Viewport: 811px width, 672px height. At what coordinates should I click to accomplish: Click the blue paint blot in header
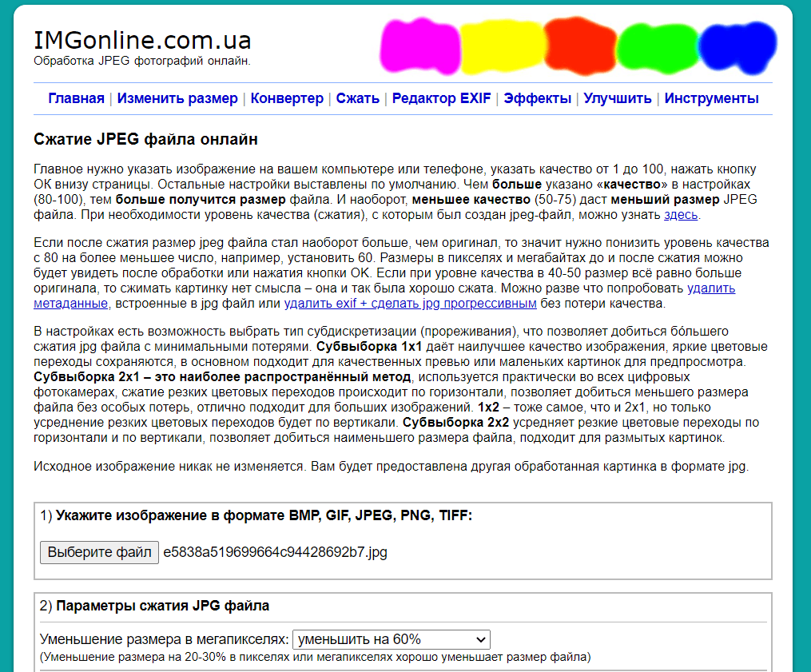pyautogui.click(x=737, y=46)
